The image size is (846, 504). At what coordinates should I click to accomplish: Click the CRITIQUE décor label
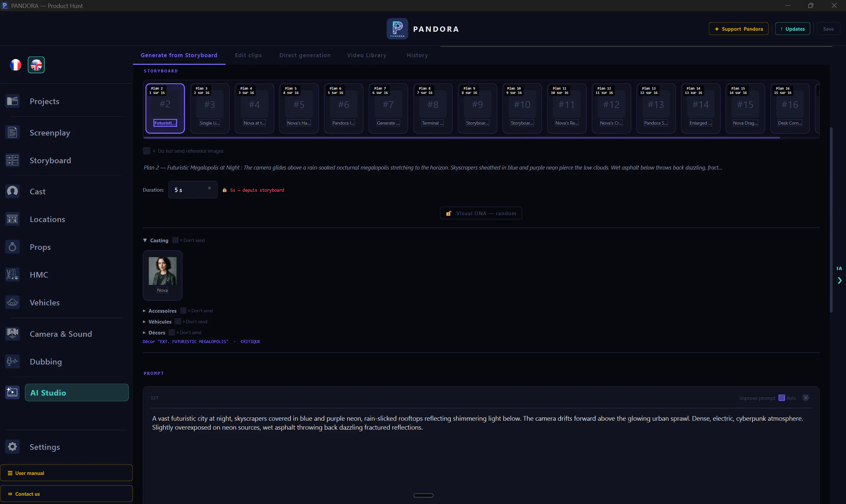click(x=250, y=342)
